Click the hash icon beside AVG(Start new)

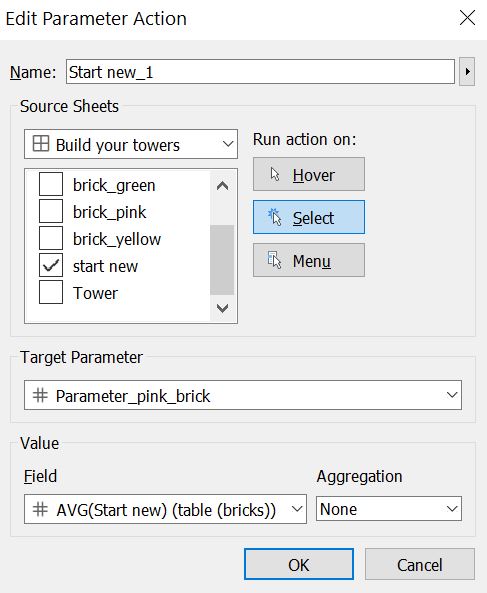coord(40,509)
